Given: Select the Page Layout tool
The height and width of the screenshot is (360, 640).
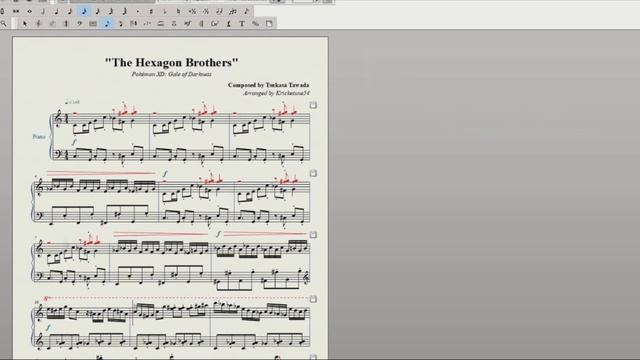Looking at the screenshot, I should click(x=269, y=24).
